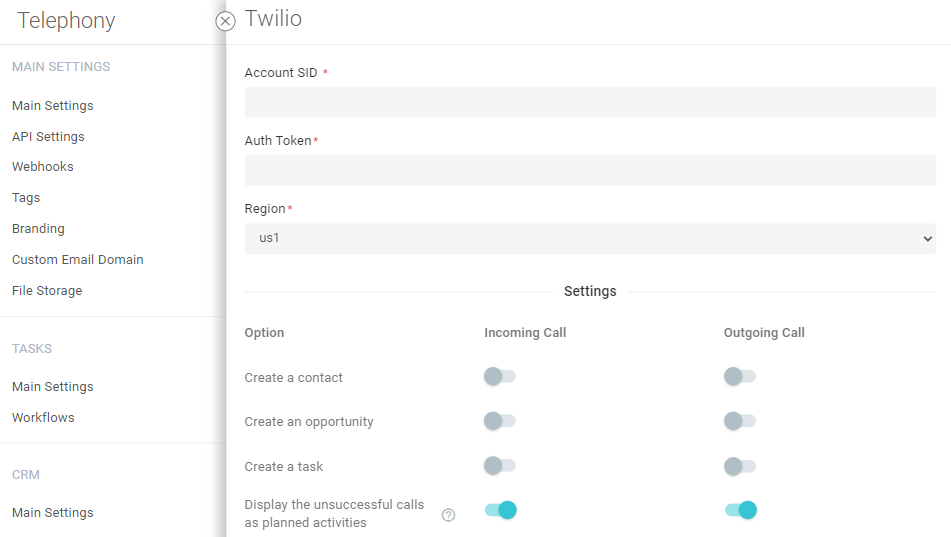Disable unsuccessful calls display for Outgoing Call
Image resolution: width=951 pixels, height=537 pixels.
point(741,510)
